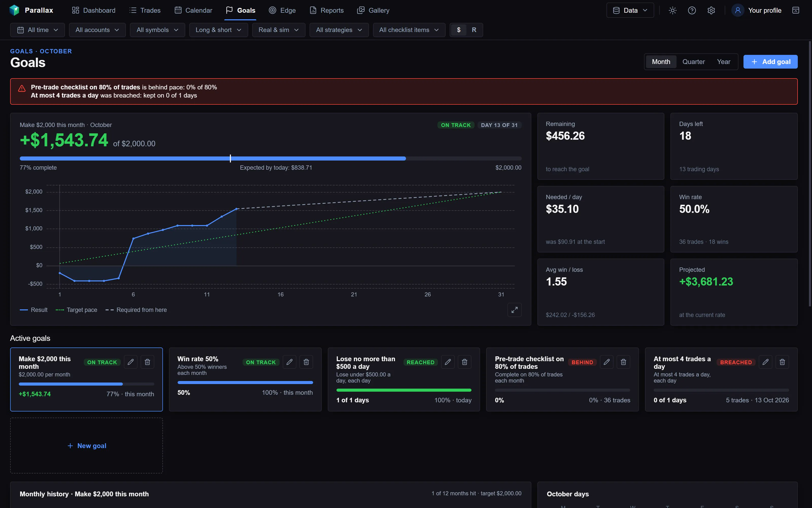This screenshot has width=812, height=508.
Task: Open the Long & short dropdown
Action: [218, 30]
